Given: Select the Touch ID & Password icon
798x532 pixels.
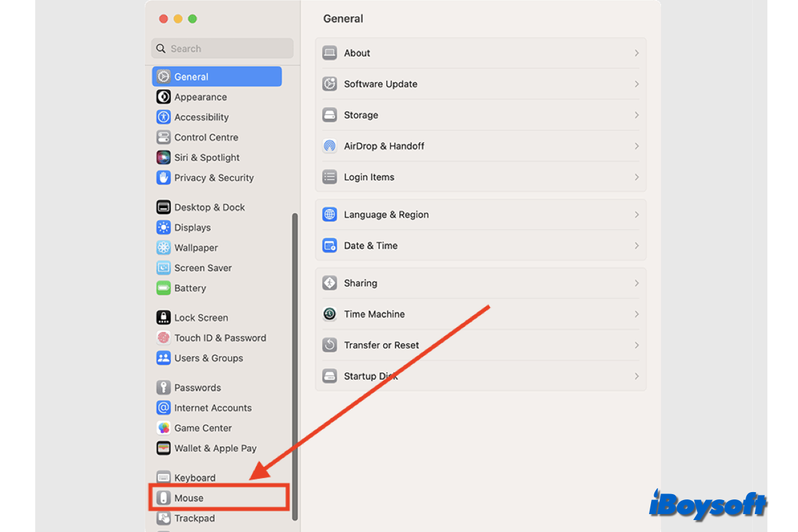Looking at the screenshot, I should click(164, 337).
